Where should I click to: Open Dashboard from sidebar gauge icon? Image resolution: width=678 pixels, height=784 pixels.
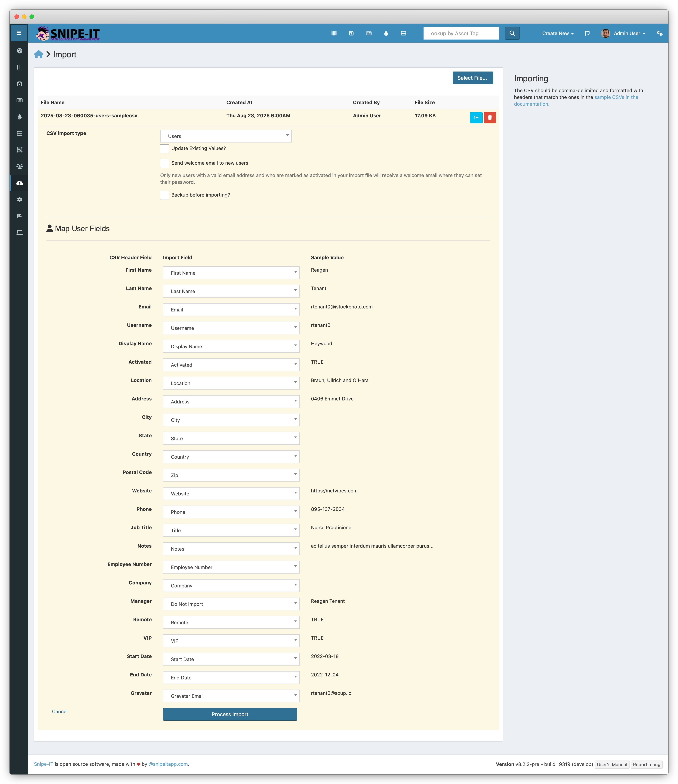[20, 51]
